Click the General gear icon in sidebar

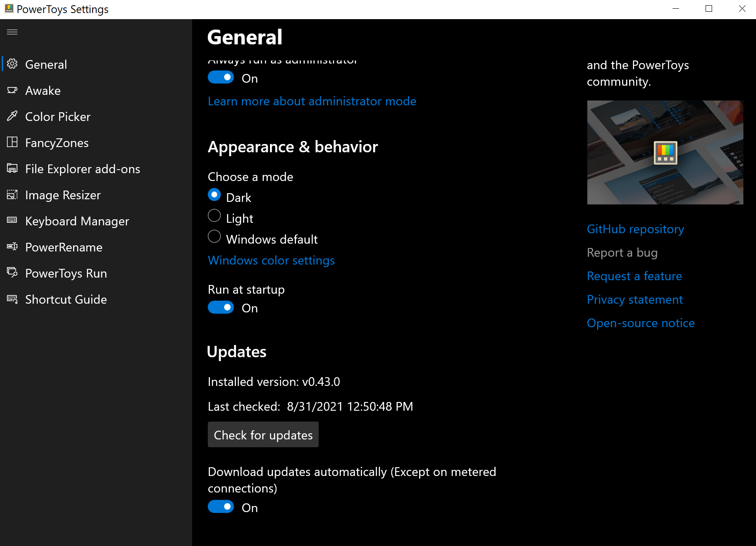(x=12, y=64)
